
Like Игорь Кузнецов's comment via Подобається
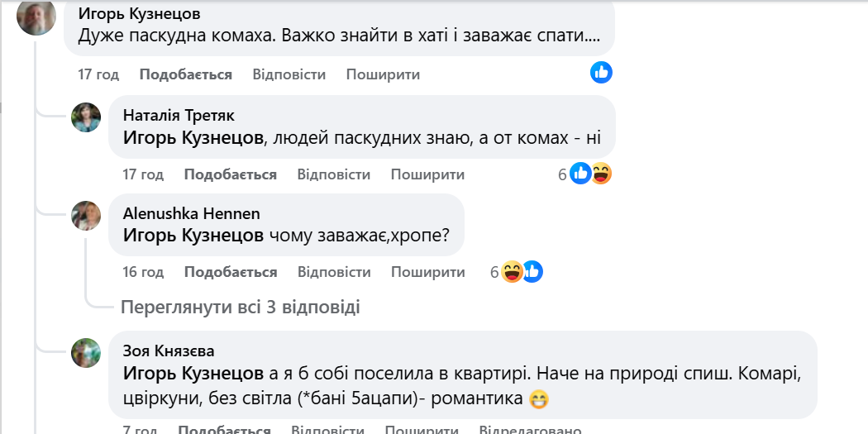186,74
